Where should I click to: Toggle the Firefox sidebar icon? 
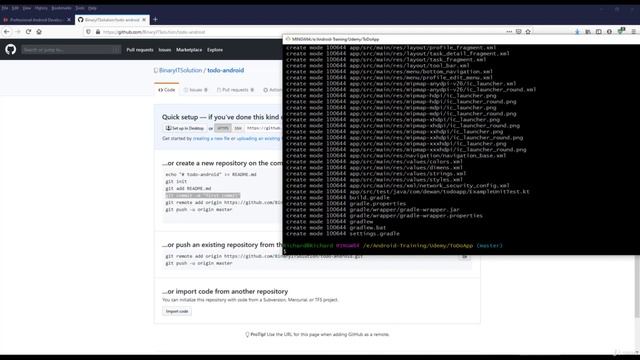click(598, 31)
